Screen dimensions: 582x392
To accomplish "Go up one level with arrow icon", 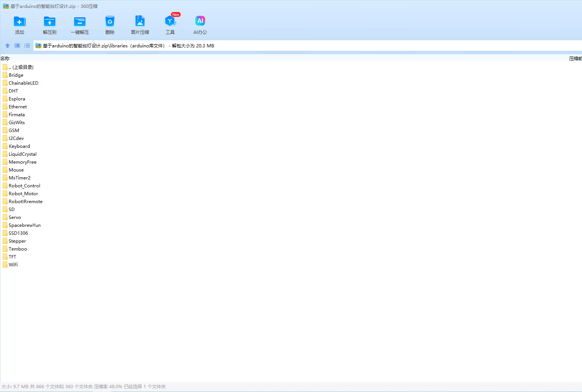I will tap(8, 46).
